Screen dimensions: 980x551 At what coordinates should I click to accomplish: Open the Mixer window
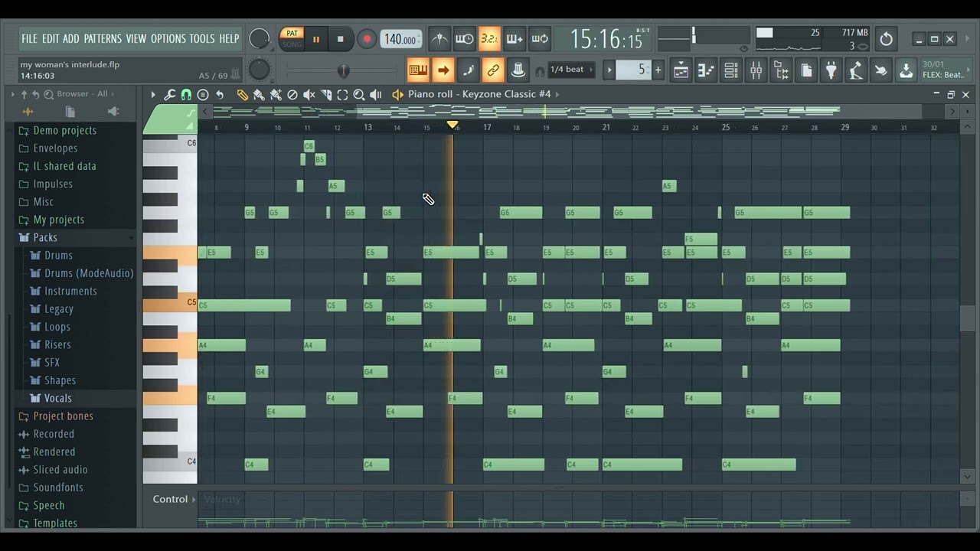click(756, 71)
